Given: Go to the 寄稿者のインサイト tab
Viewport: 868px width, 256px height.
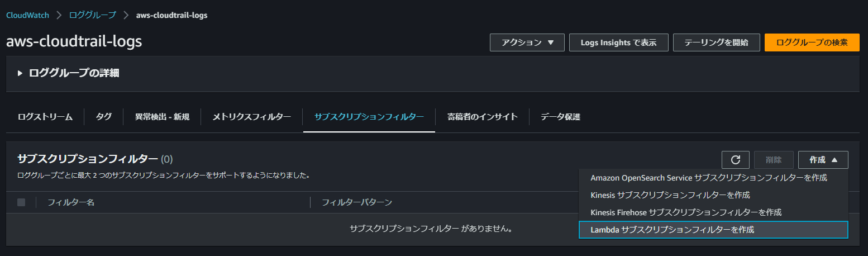Looking at the screenshot, I should point(483,117).
